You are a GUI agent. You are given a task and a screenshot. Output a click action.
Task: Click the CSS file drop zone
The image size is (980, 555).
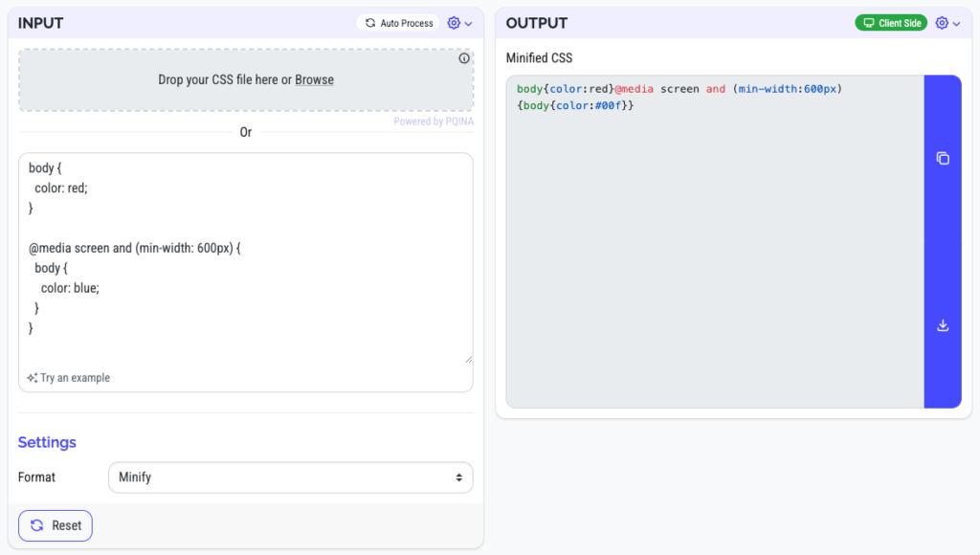click(x=246, y=80)
